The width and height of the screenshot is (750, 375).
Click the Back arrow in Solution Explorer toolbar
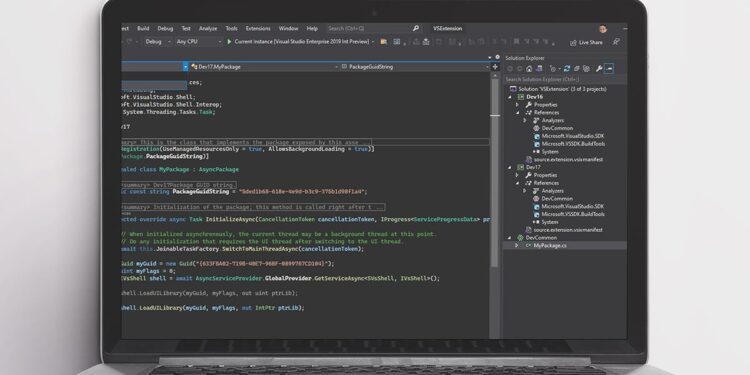510,69
